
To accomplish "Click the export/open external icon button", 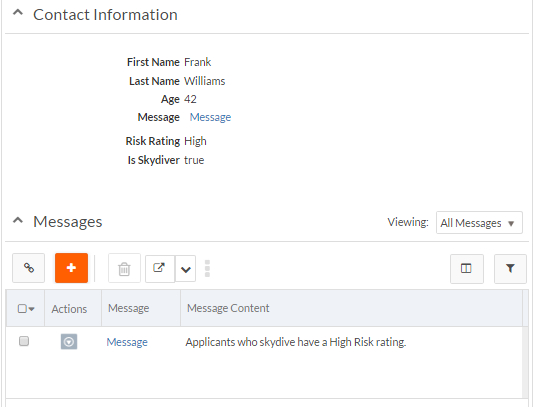I will coord(160,268).
